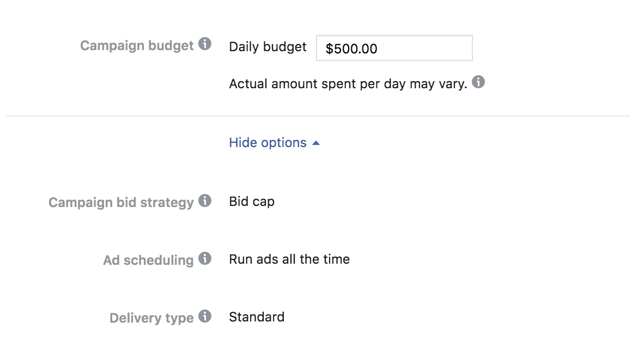The width and height of the screenshot is (644, 352).
Task: Click 'Actual amount spent per day may vary' text
Action: (348, 84)
